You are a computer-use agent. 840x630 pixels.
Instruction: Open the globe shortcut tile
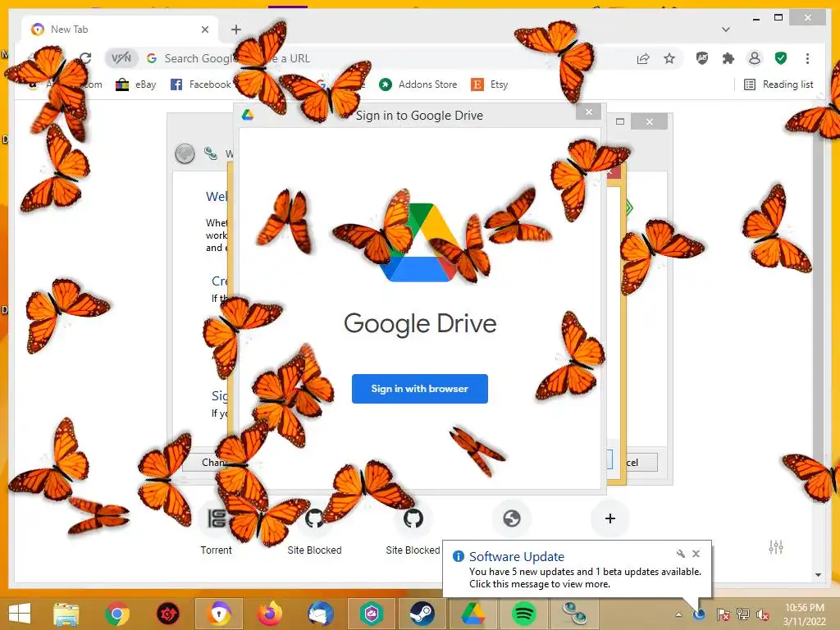pos(512,518)
